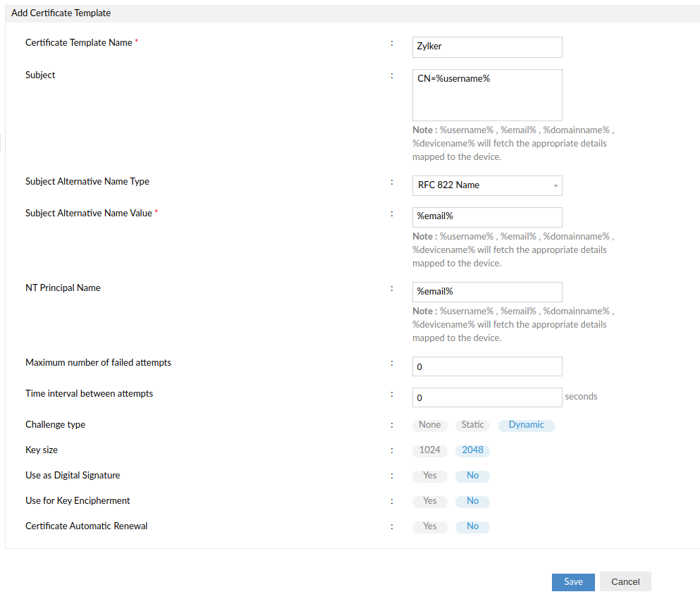Cancel adding the certificate template

pos(625,581)
